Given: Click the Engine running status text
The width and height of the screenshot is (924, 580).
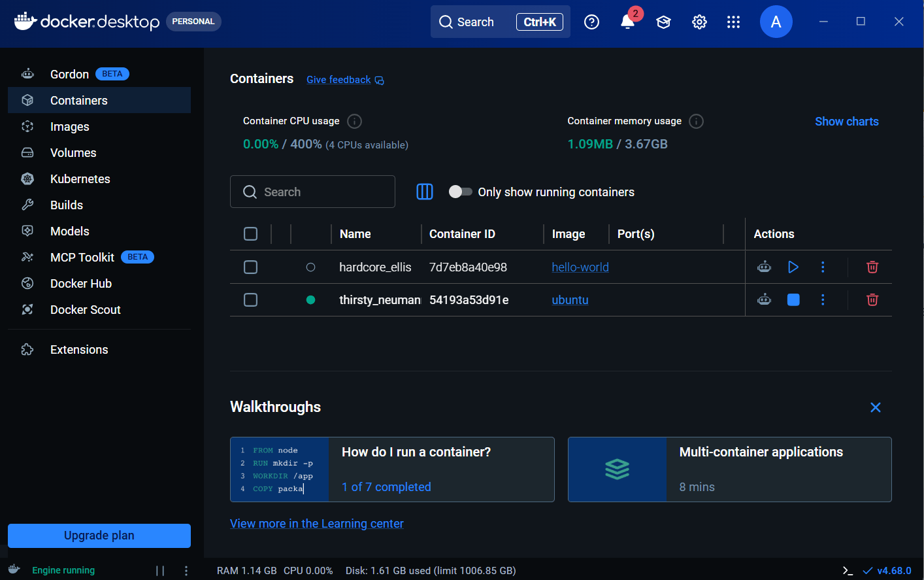Looking at the screenshot, I should (x=63, y=570).
